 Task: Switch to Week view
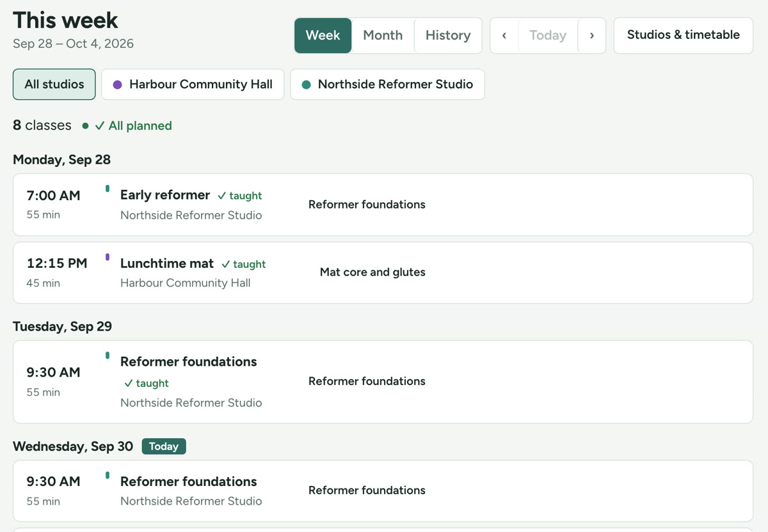[x=323, y=35]
